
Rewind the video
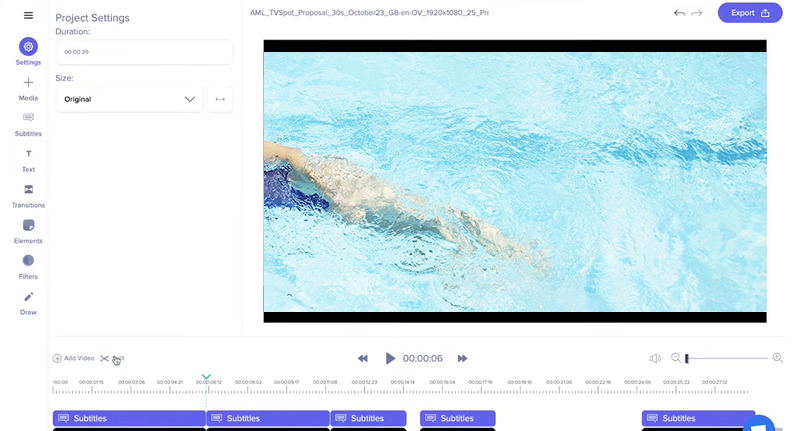point(363,359)
